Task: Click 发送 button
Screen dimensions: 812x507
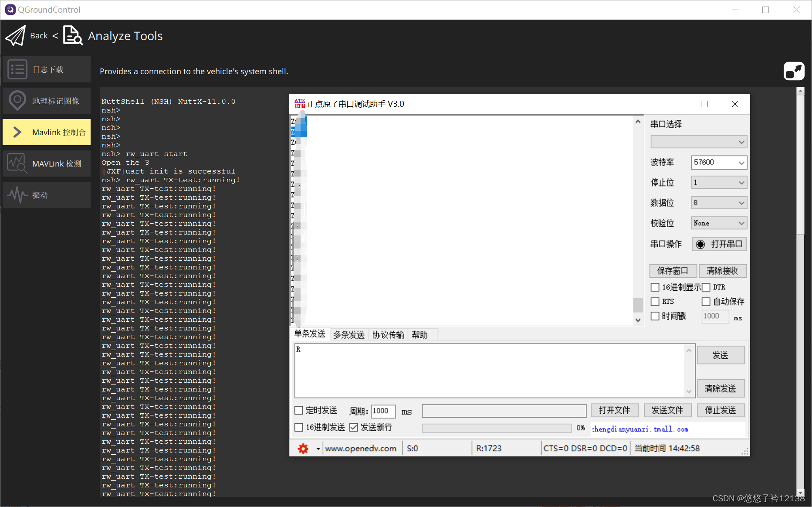Action: tap(721, 355)
